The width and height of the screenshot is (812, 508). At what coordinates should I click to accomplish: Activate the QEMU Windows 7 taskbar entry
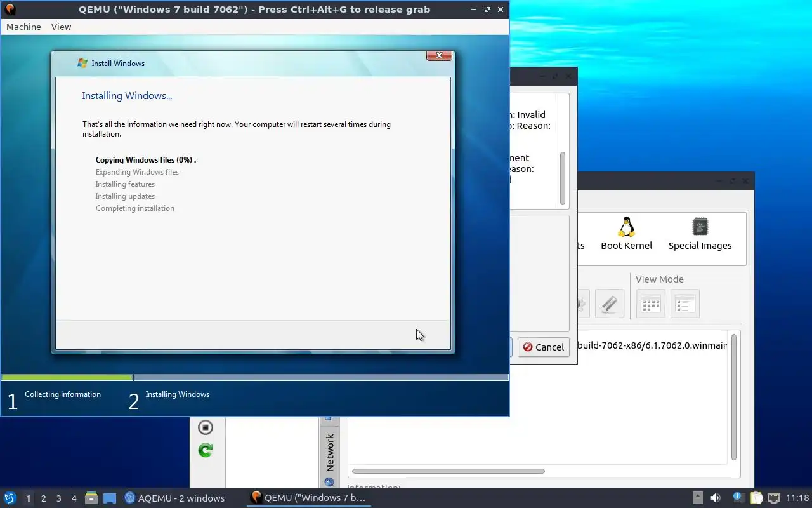click(x=309, y=498)
